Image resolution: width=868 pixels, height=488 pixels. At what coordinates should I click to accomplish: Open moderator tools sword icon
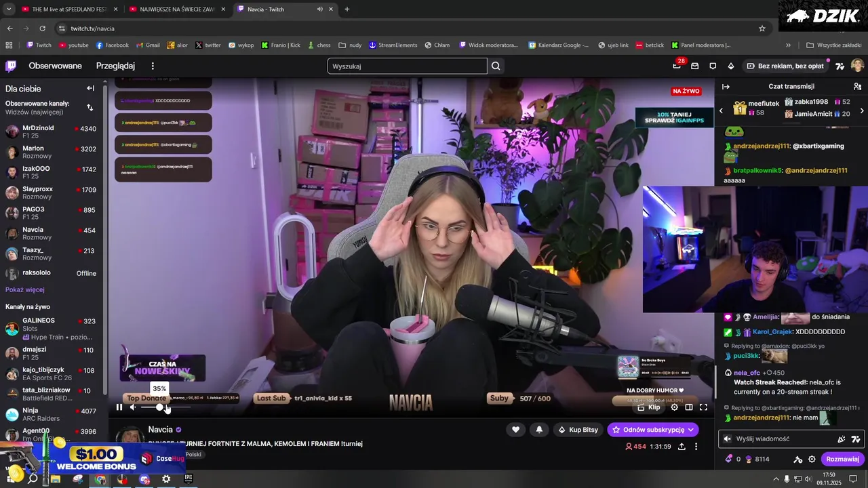coord(798,459)
